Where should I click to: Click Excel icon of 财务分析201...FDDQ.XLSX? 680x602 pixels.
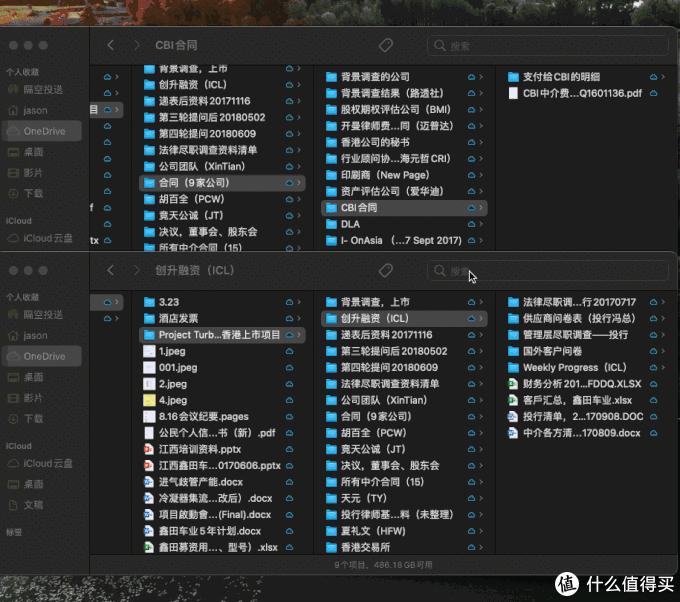coord(513,384)
